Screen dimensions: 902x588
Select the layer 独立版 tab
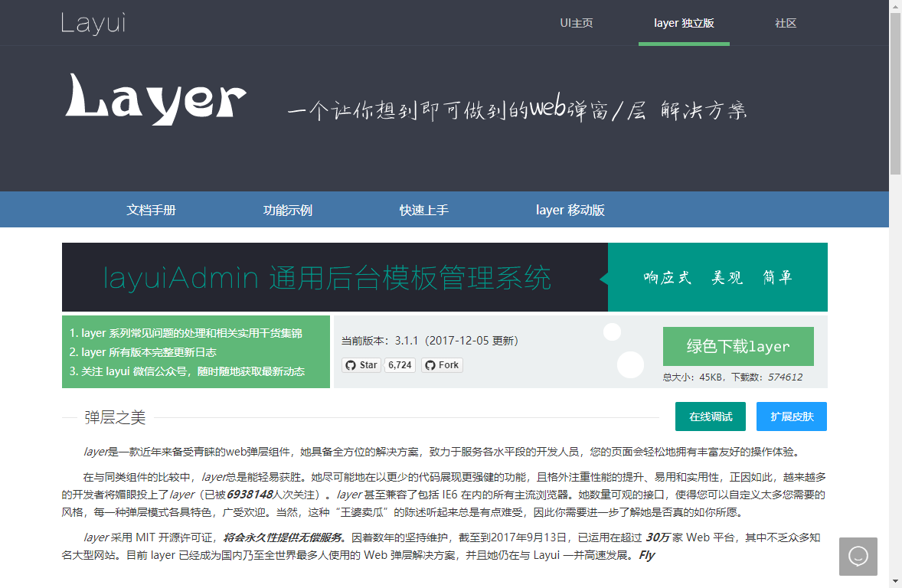point(684,23)
